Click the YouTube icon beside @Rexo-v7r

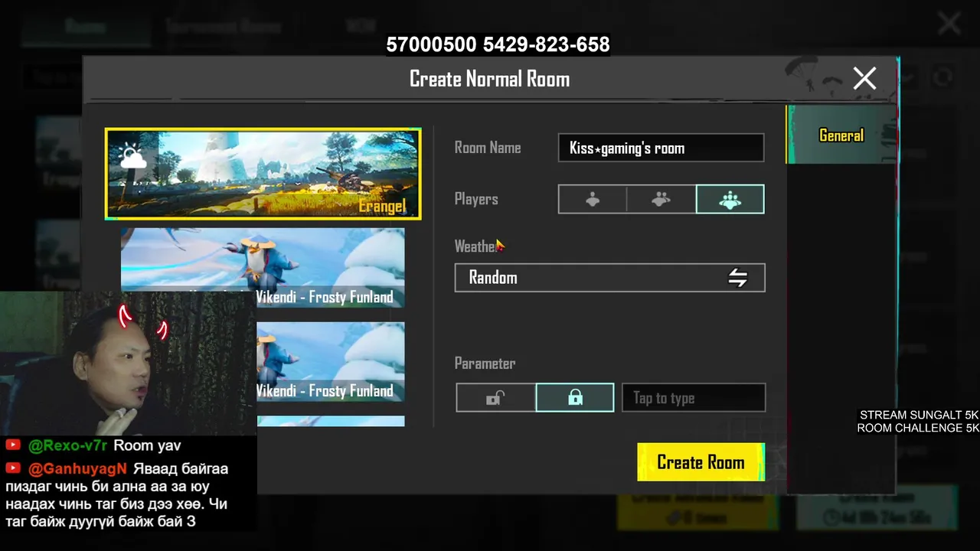[13, 445]
